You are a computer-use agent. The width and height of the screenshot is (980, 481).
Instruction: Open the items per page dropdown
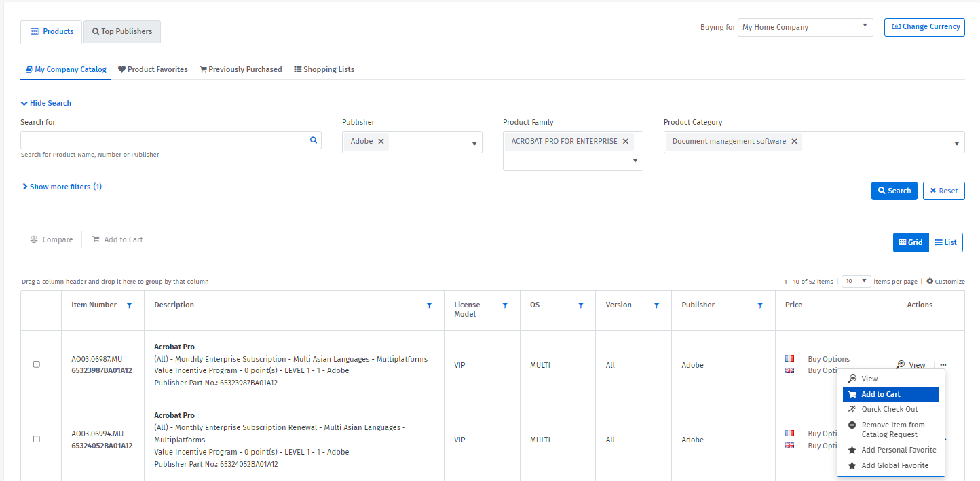[856, 281]
